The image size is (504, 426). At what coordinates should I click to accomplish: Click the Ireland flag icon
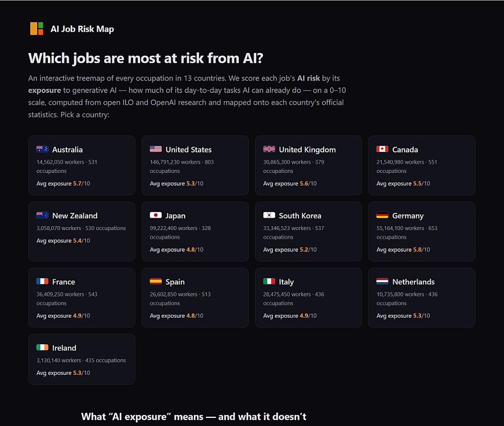tap(43, 347)
